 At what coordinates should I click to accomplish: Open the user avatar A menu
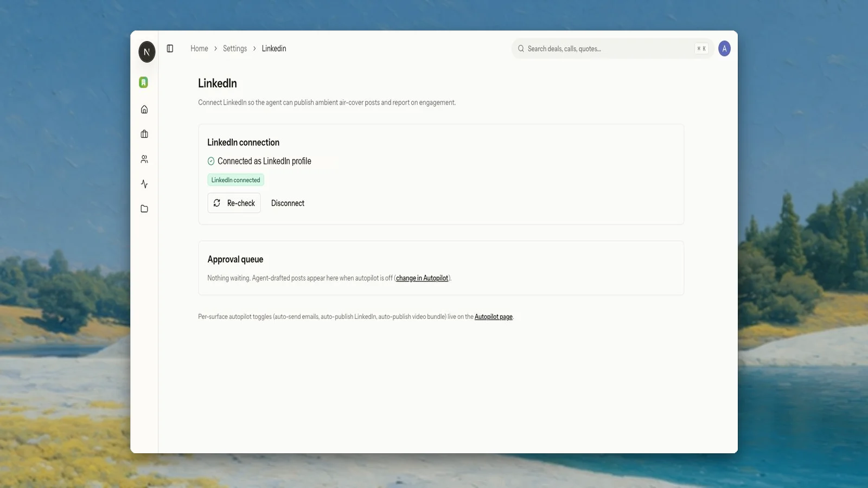click(724, 49)
